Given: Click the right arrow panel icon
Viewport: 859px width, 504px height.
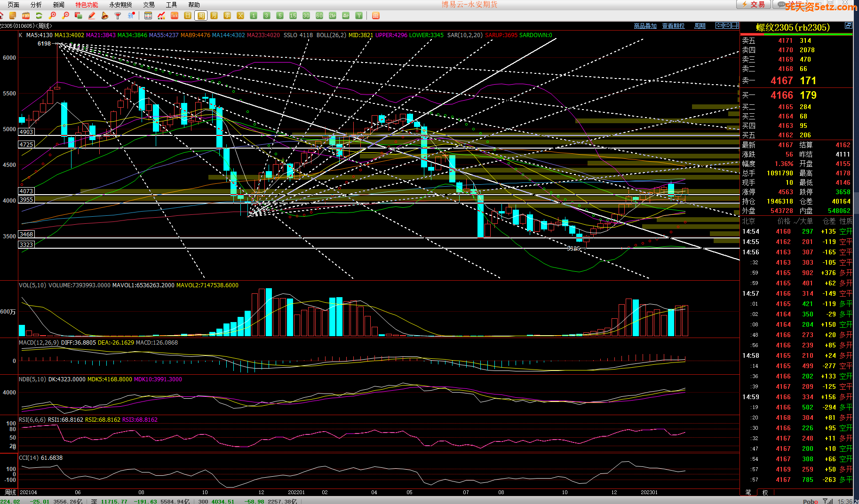Looking at the screenshot, I should (x=727, y=25).
